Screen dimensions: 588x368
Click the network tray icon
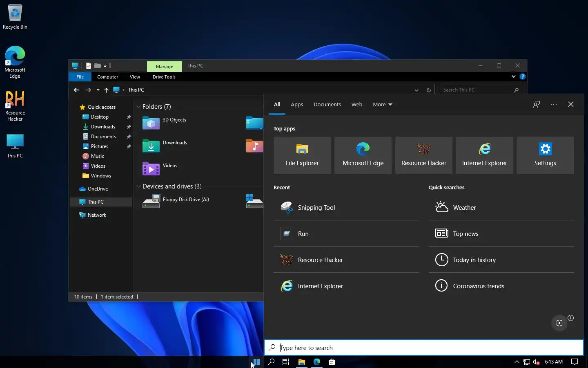pos(527,362)
